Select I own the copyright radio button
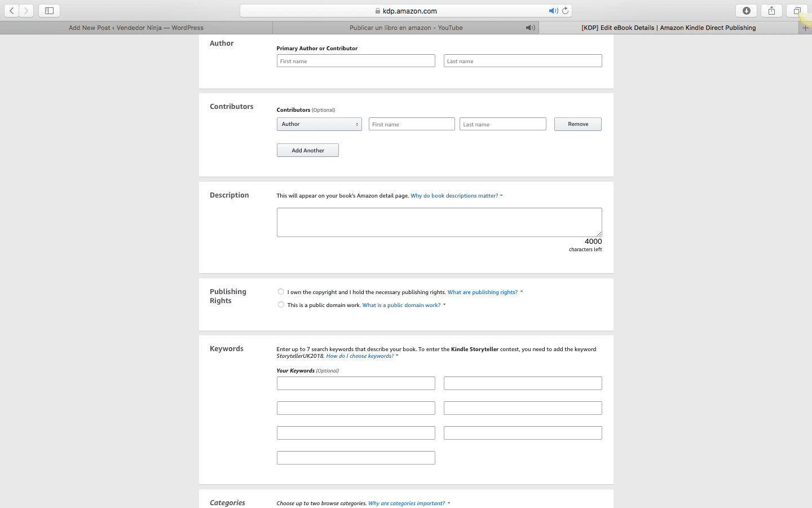812x508 pixels. tap(281, 292)
